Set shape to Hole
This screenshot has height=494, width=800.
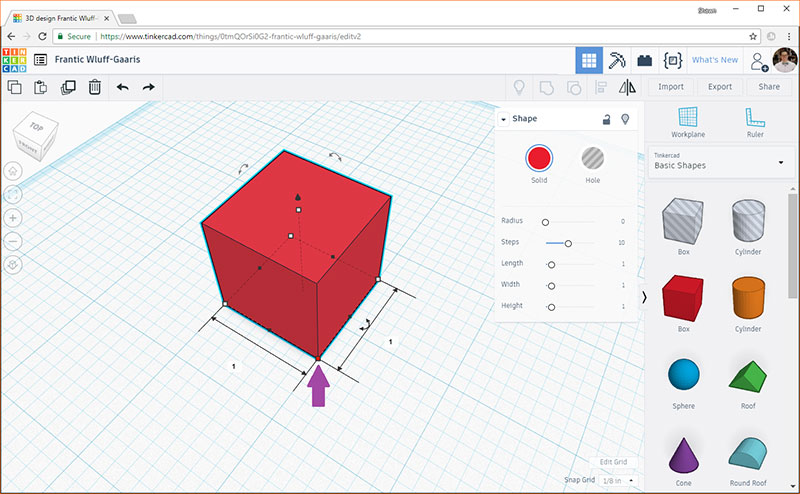tap(593, 157)
